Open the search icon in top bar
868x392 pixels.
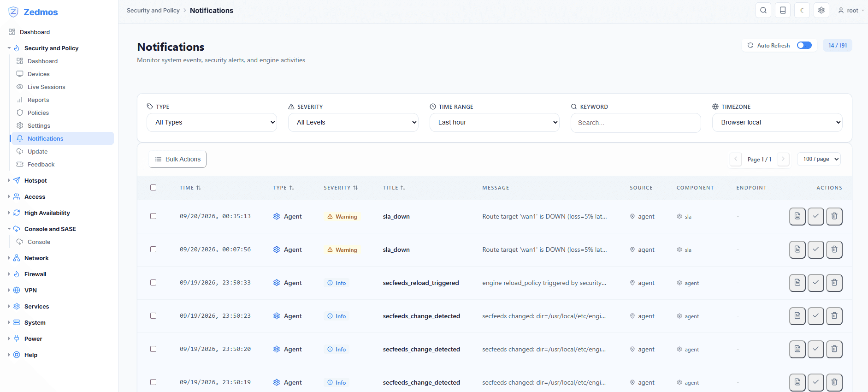coord(763,10)
